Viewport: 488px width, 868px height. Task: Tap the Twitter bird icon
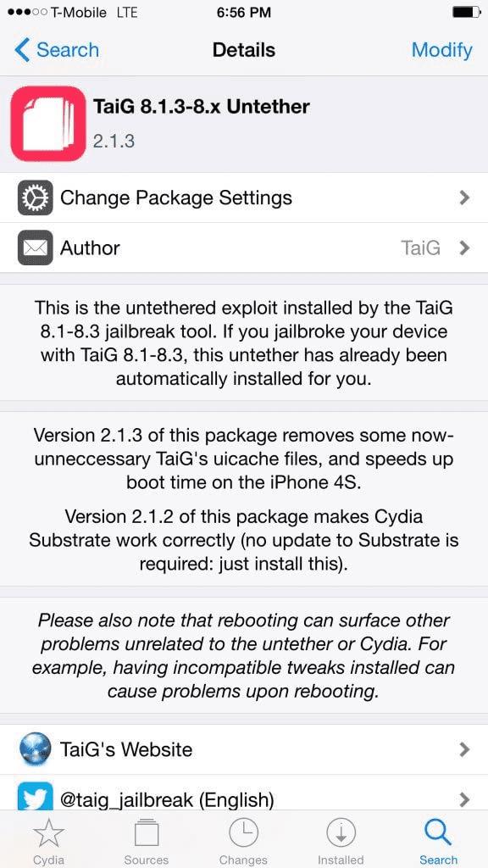coord(36,797)
